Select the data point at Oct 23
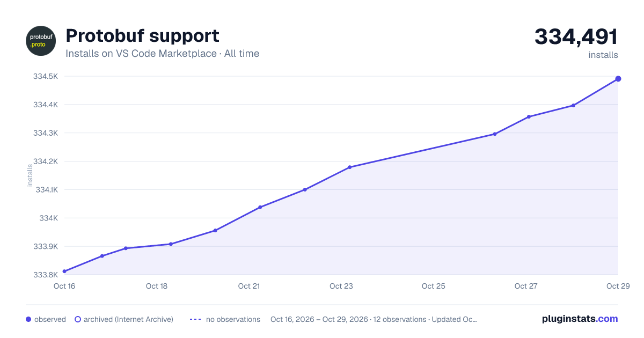This screenshot has height=338, width=644. tap(349, 167)
